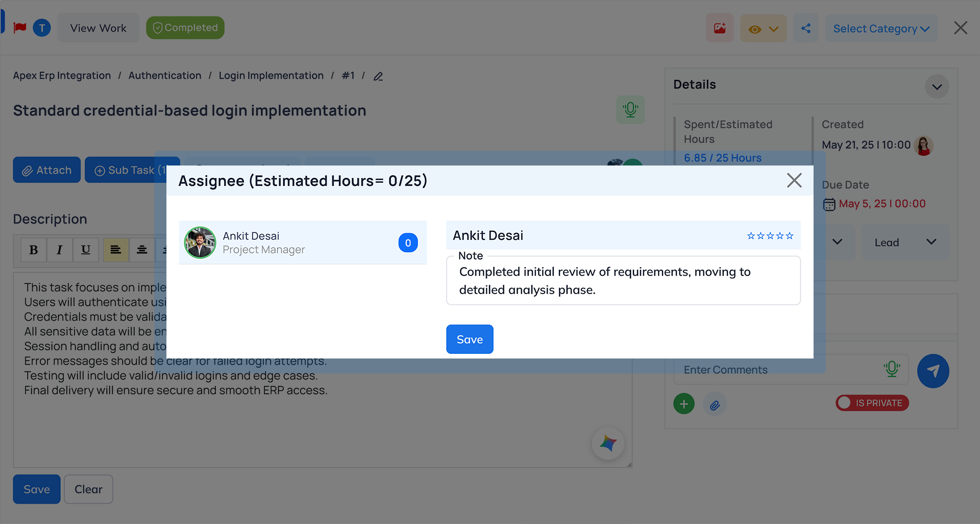Click the pencil edit icon in breadcrumb

378,76
